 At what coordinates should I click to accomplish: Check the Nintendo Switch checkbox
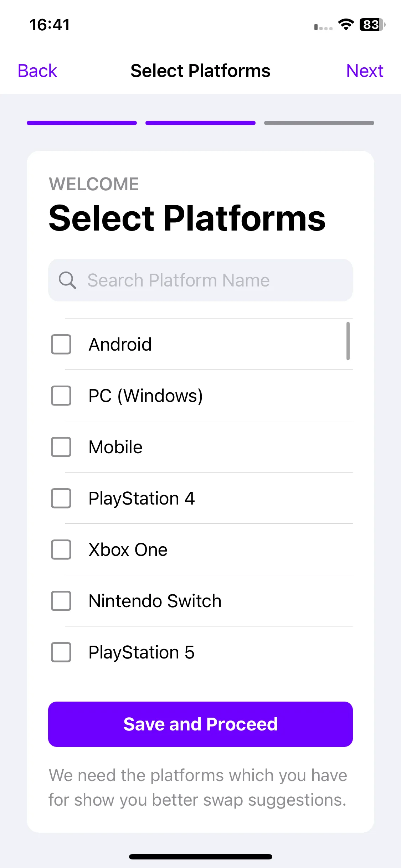pyautogui.click(x=61, y=601)
